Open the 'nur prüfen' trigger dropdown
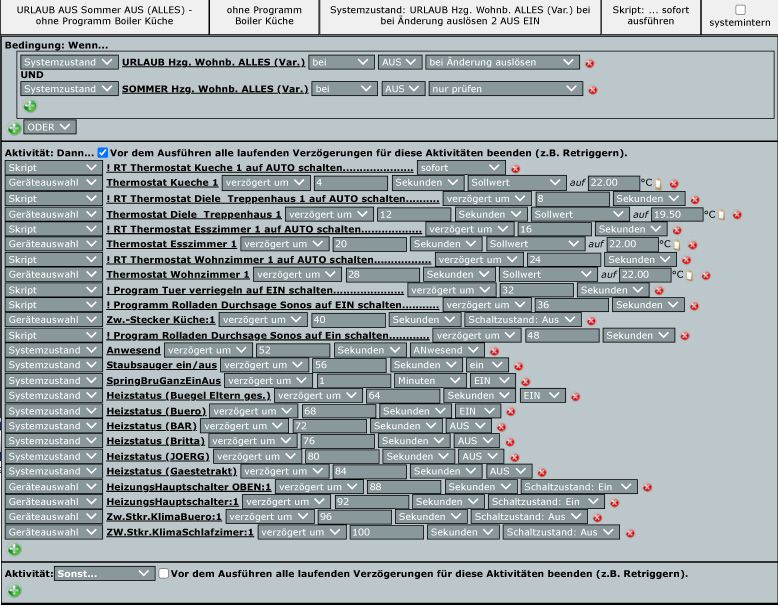This screenshot has width=778, height=607. (x=505, y=89)
